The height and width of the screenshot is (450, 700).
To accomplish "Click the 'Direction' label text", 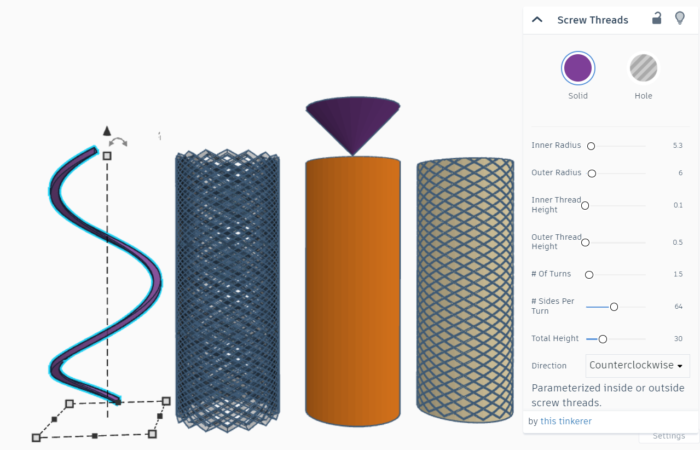I will (x=549, y=366).
